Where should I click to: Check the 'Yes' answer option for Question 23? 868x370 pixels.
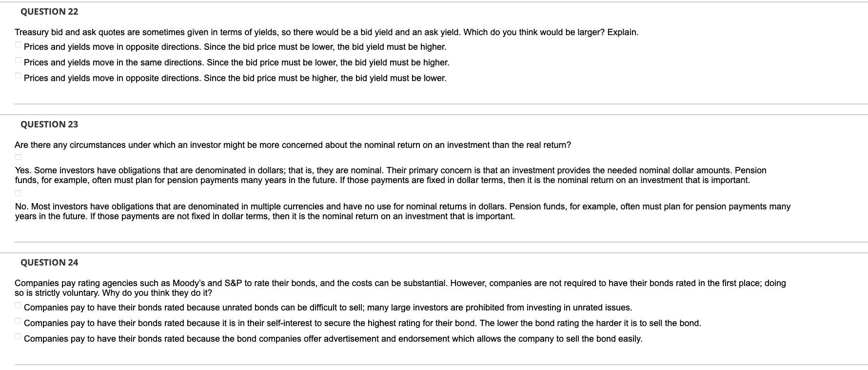coord(18,157)
